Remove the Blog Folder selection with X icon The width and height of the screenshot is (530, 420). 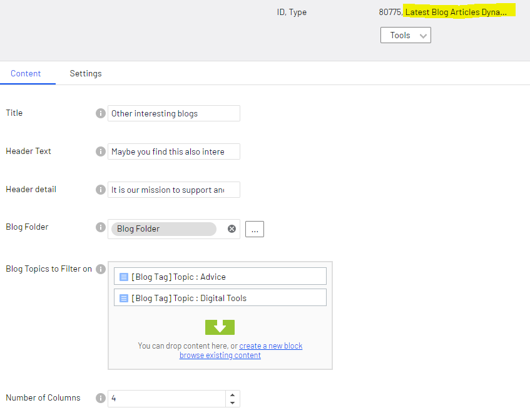click(232, 229)
